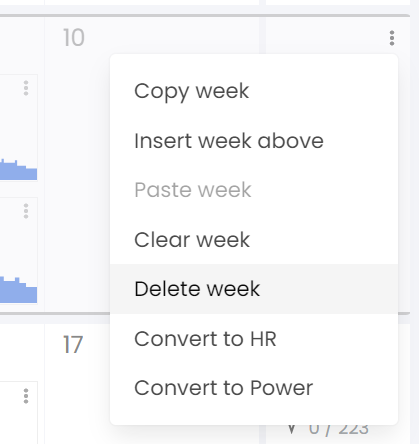Open options of the workout card beside day 17

click(x=26, y=396)
